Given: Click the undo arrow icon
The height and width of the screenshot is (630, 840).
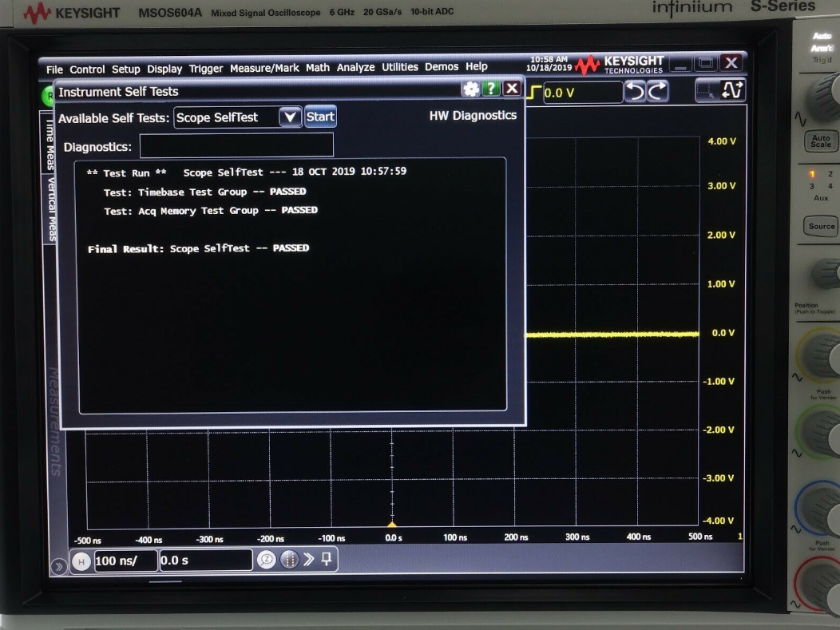Looking at the screenshot, I should tap(636, 92).
